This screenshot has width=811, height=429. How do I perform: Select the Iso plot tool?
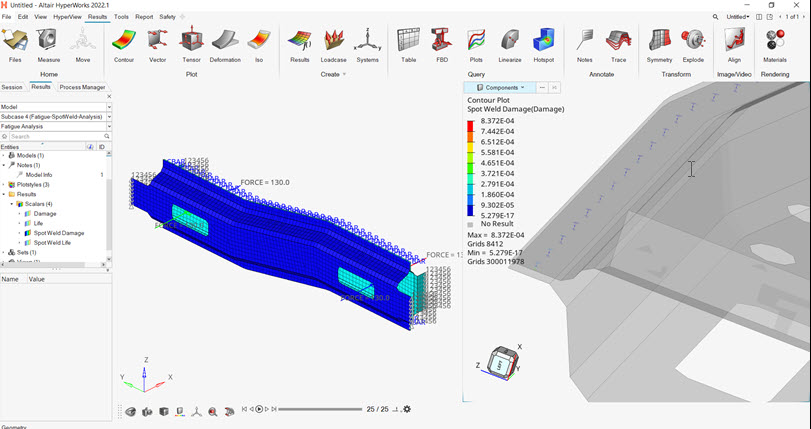point(259,44)
